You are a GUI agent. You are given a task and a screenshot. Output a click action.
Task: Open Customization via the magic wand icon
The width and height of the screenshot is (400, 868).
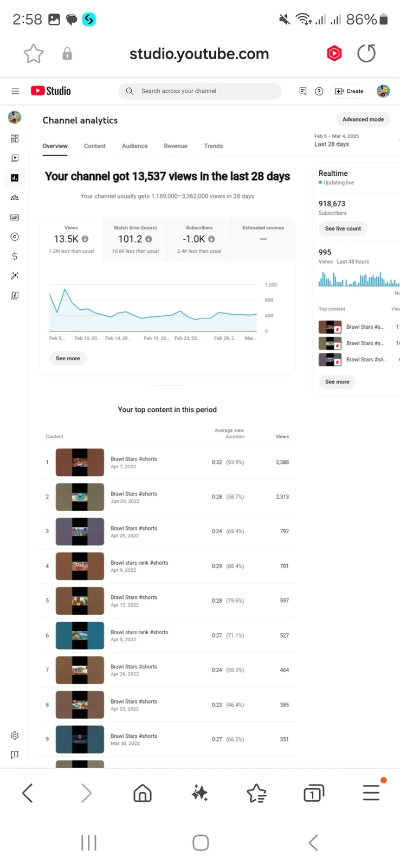15,276
